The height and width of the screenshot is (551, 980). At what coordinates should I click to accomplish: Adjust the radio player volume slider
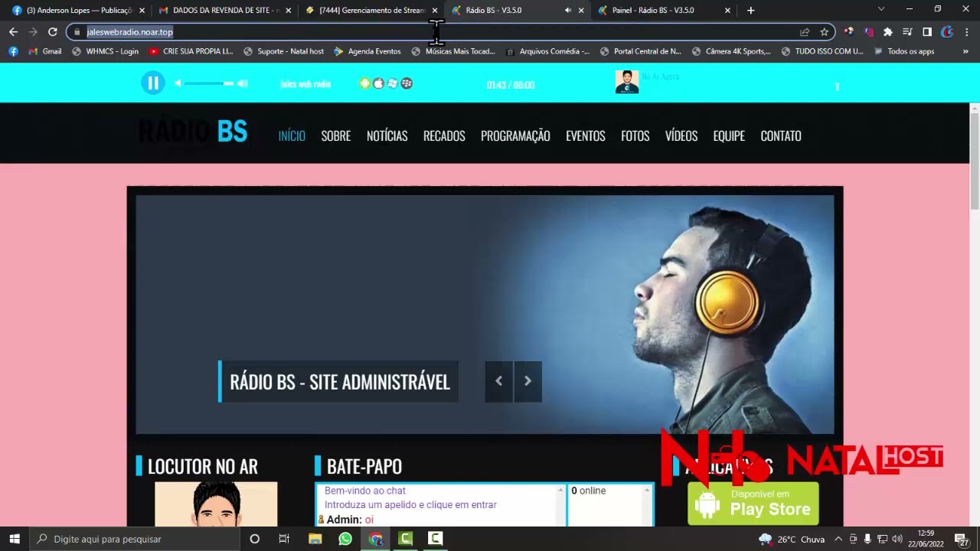(x=208, y=83)
